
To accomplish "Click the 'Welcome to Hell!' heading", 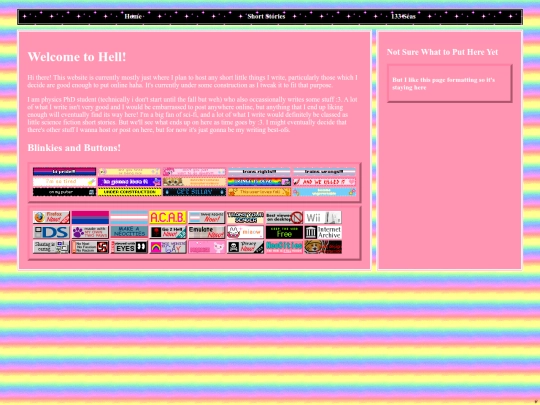I will (x=77, y=57).
